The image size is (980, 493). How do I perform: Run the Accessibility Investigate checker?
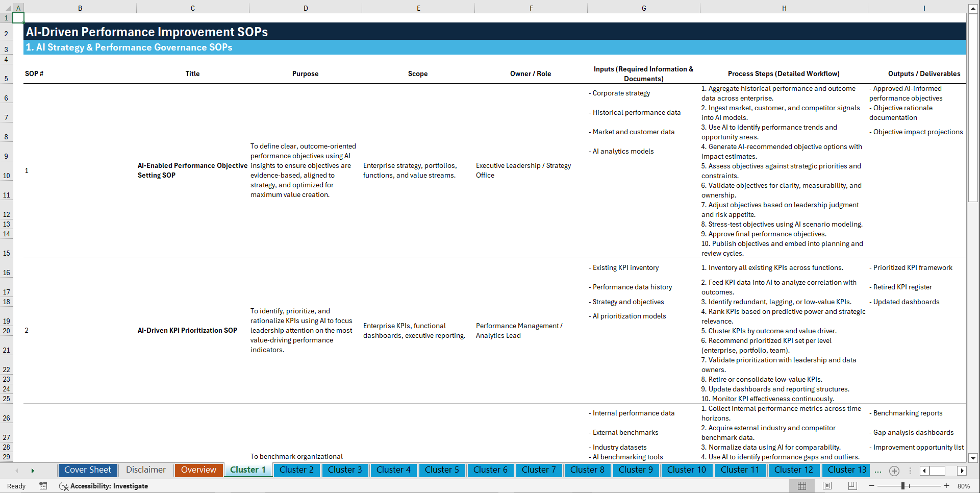click(x=104, y=486)
